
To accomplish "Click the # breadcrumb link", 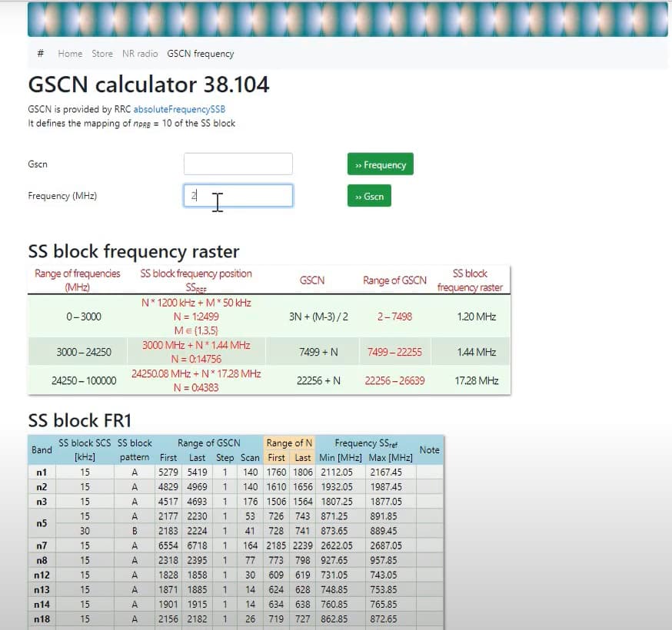I will click(40, 54).
